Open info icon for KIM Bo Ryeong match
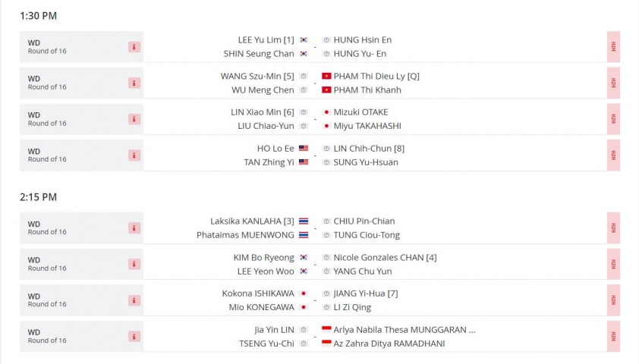The width and height of the screenshot is (639, 364). (x=134, y=264)
